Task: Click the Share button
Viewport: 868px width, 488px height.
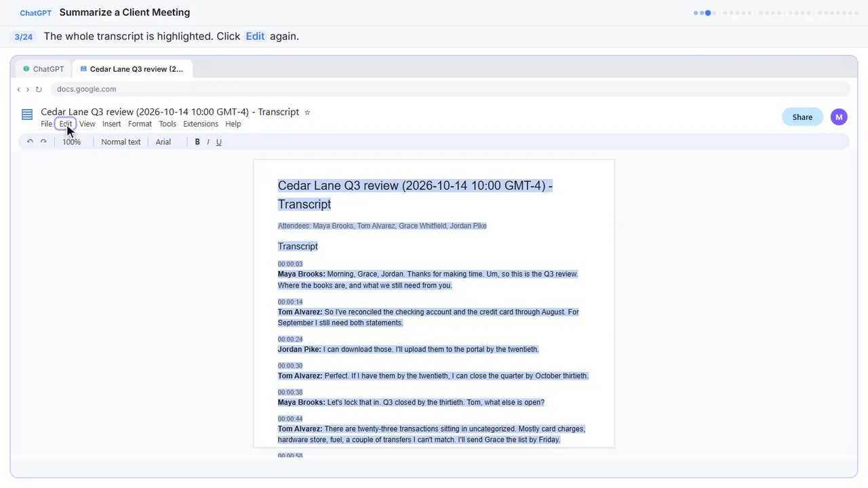Action: [802, 117]
